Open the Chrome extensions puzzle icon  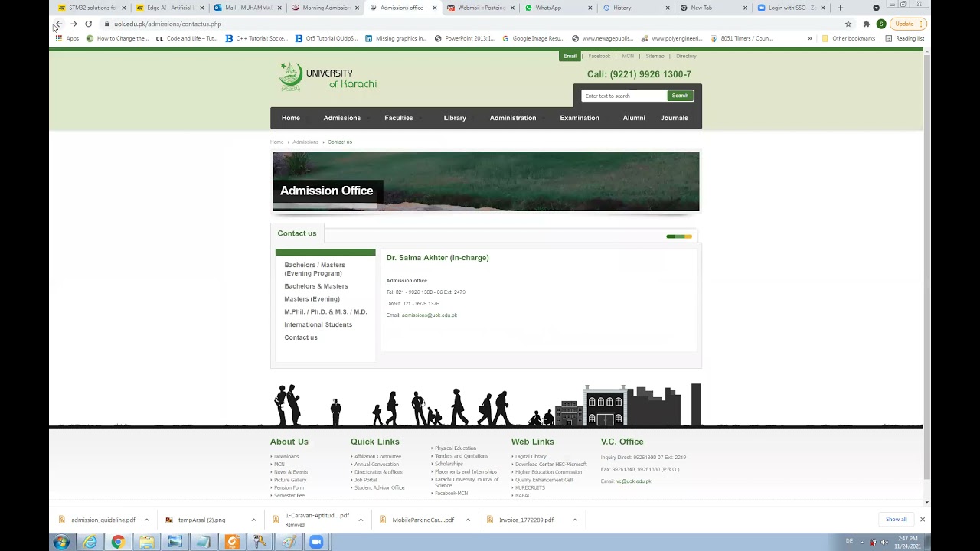click(x=866, y=24)
